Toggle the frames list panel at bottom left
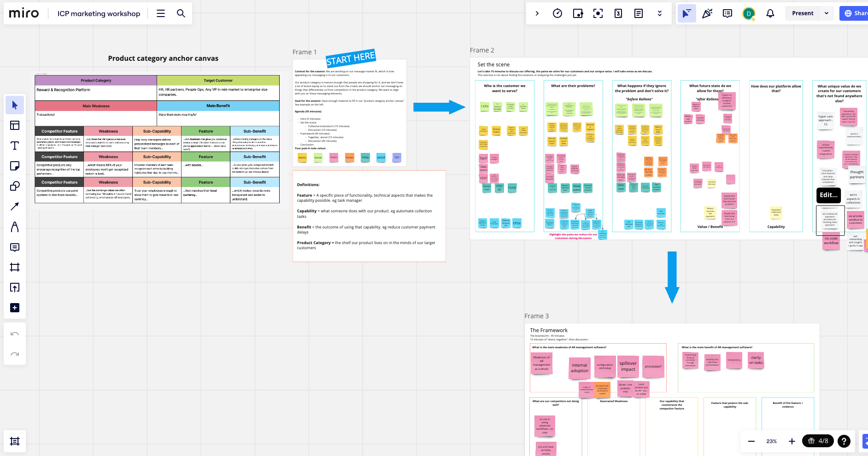The height and width of the screenshot is (456, 868). (x=15, y=441)
